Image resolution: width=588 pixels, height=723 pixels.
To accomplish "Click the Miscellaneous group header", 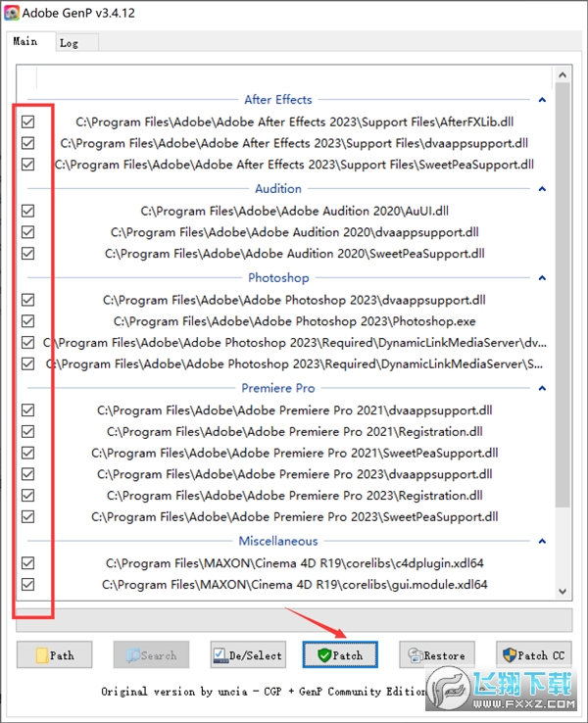I will click(x=278, y=541).
